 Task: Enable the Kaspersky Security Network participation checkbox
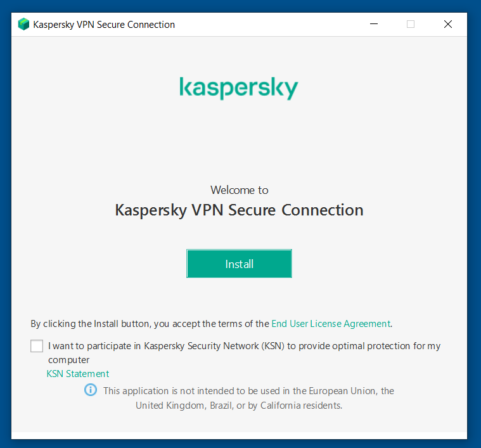pos(37,347)
